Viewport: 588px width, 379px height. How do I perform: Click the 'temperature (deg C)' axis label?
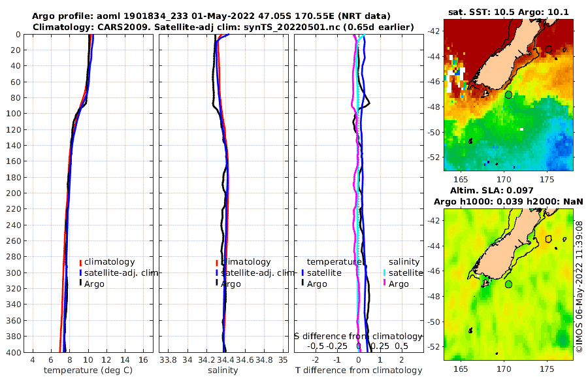88,371
